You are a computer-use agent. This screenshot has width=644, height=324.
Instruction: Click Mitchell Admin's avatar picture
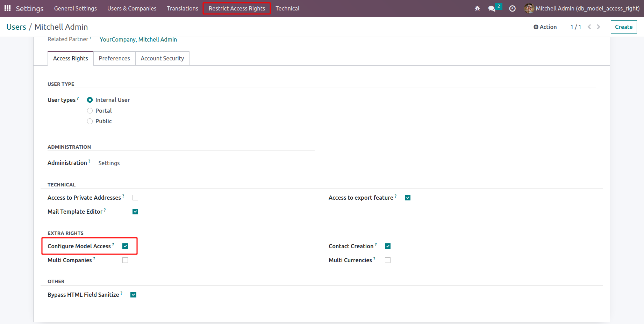pyautogui.click(x=529, y=8)
